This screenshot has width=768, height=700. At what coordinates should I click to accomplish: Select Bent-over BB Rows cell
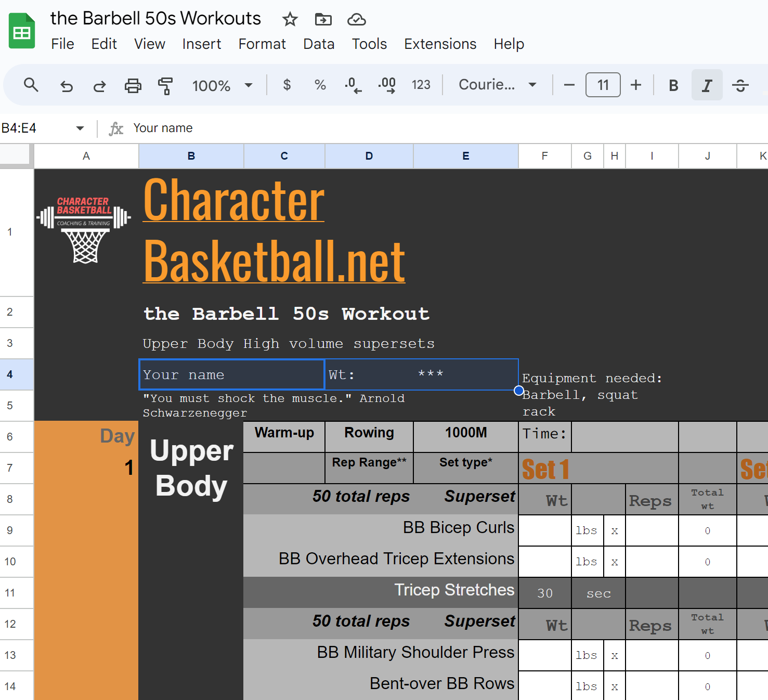[381, 685]
